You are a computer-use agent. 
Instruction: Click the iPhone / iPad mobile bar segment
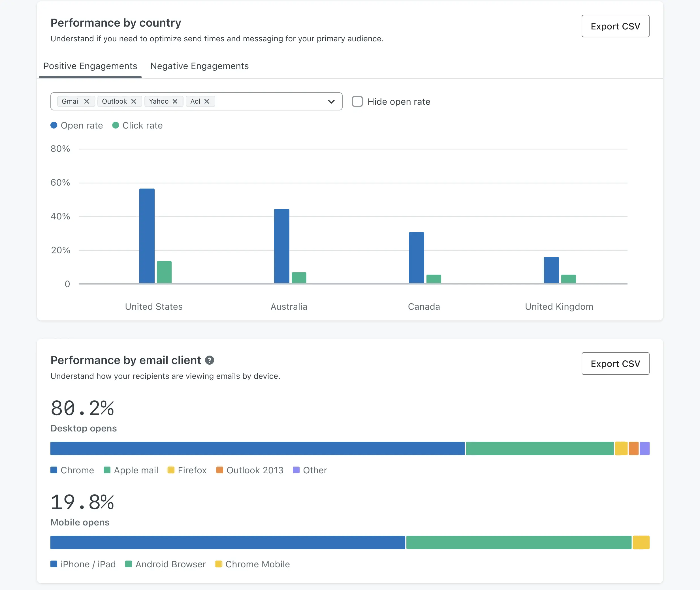[227, 542]
